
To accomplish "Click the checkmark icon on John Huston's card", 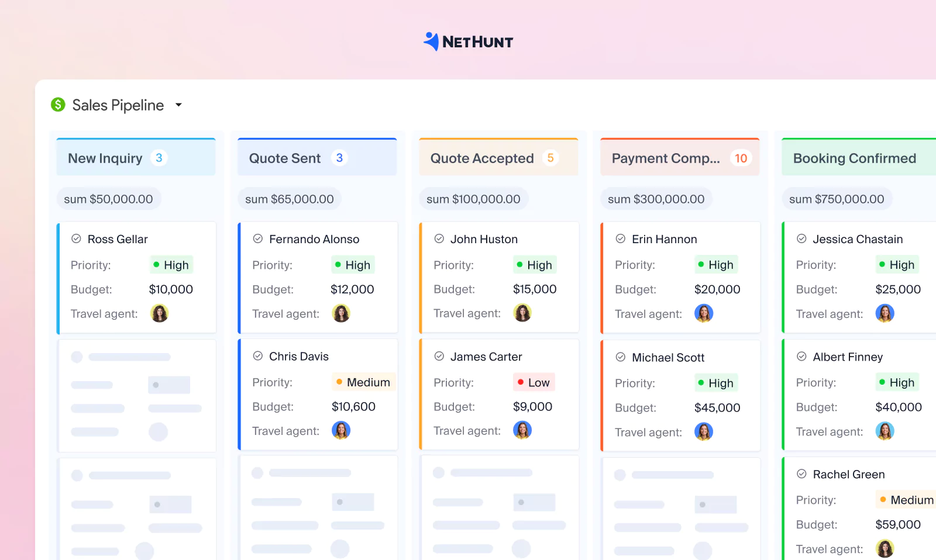I will click(439, 238).
